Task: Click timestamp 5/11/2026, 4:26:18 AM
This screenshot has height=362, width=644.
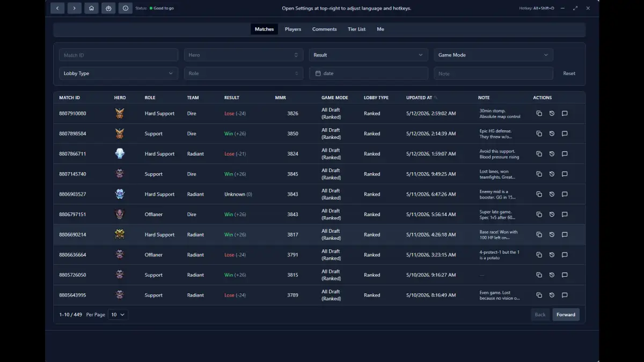Action: 431,234
